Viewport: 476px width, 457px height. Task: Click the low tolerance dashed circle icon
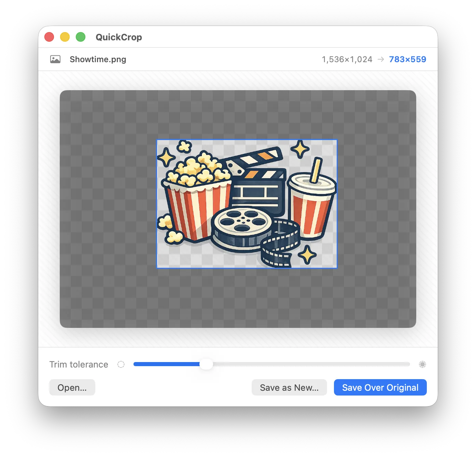121,364
